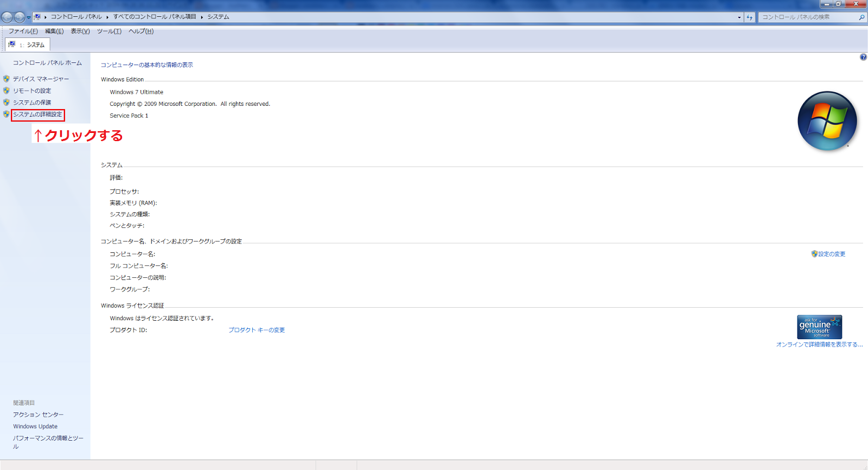Select すべてのコントロール パネル項目 breadcrumb
Screen dimensions: 868x470
[155, 17]
